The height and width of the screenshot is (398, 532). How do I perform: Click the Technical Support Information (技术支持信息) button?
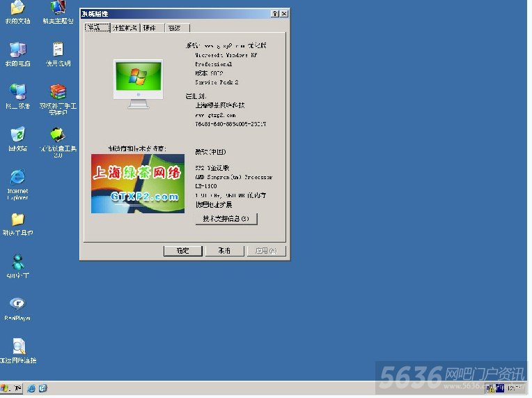226,219
